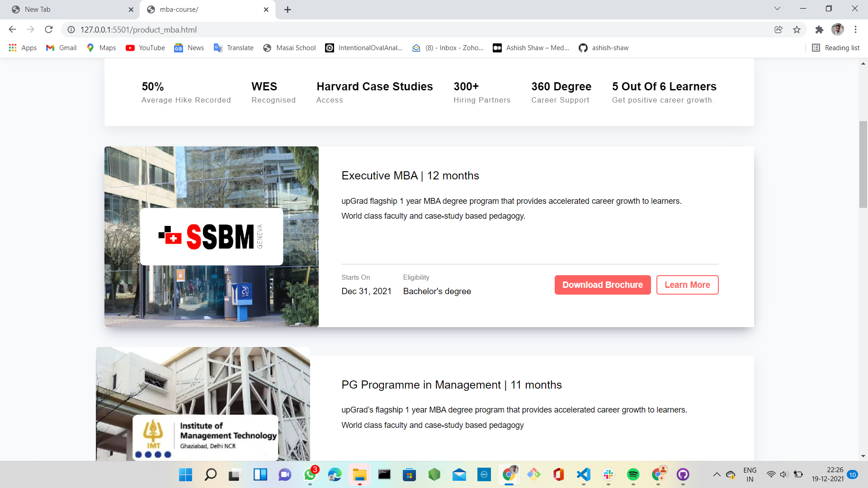
Task: Open the Reading list panel
Action: [x=836, y=48]
